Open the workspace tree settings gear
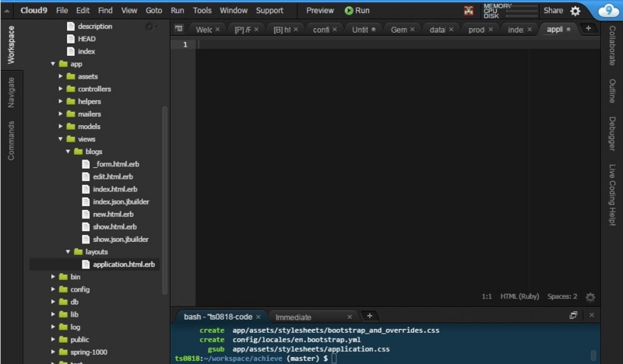 pyautogui.click(x=150, y=26)
